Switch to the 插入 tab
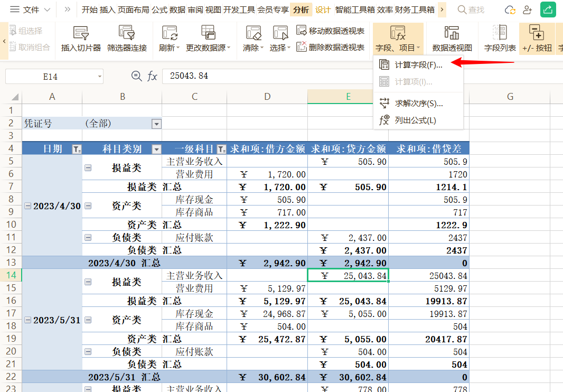The width and height of the screenshot is (563, 392). [107, 10]
